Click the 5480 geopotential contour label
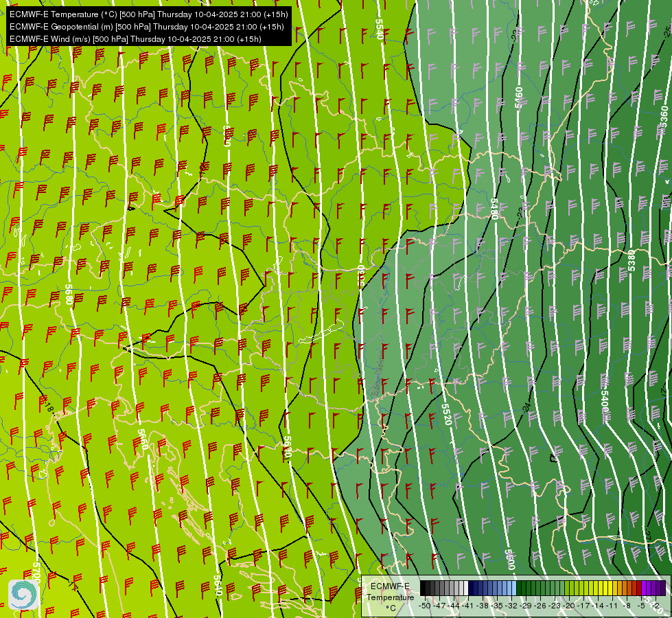672x618 pixels. point(494,209)
